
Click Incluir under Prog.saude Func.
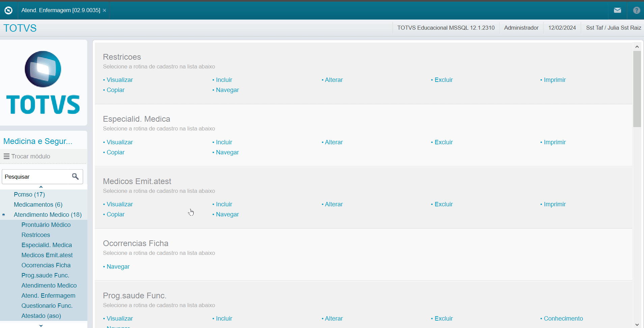(x=224, y=319)
